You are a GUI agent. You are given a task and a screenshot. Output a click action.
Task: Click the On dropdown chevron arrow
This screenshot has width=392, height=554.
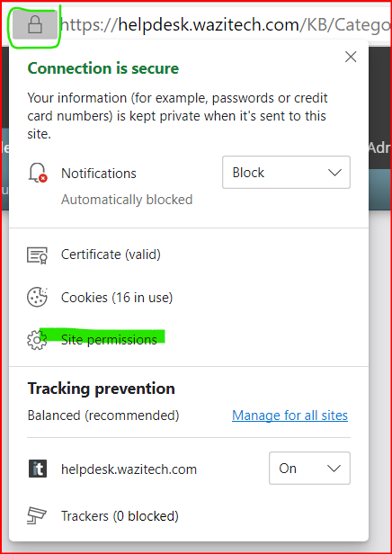coord(334,469)
